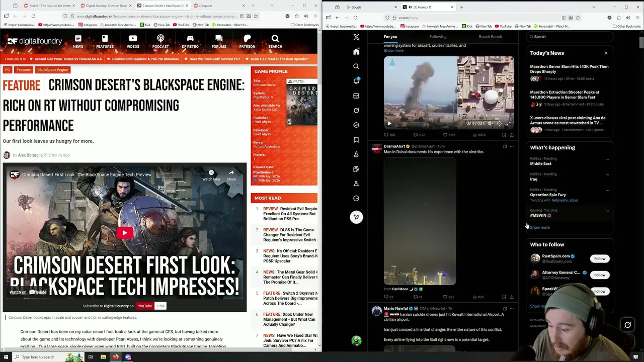This screenshot has height=362, width=644.
Task: Switch to Following tab
Action: [438, 36]
